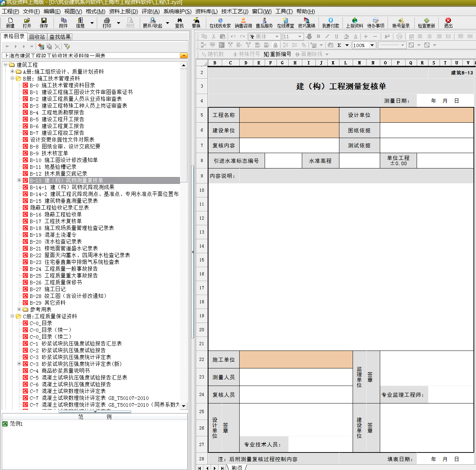Click the 信息 info toolbar icon
This screenshot has height=470, width=476.
click(80, 23)
